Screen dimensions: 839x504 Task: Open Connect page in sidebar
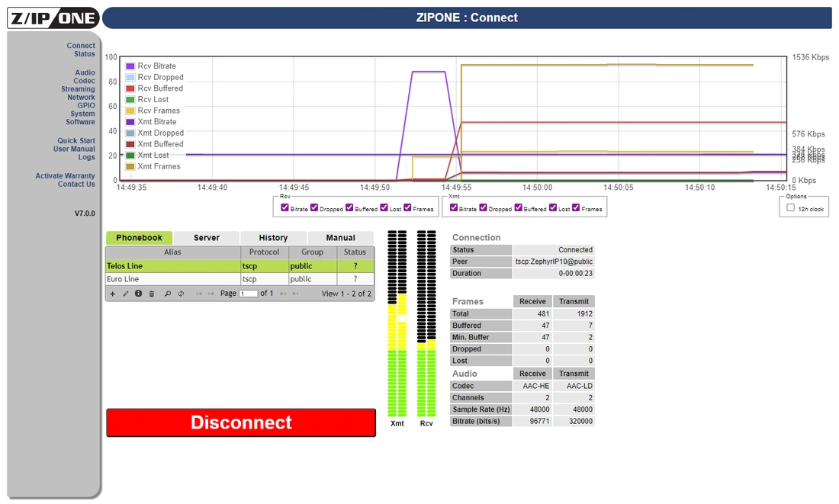click(x=81, y=46)
